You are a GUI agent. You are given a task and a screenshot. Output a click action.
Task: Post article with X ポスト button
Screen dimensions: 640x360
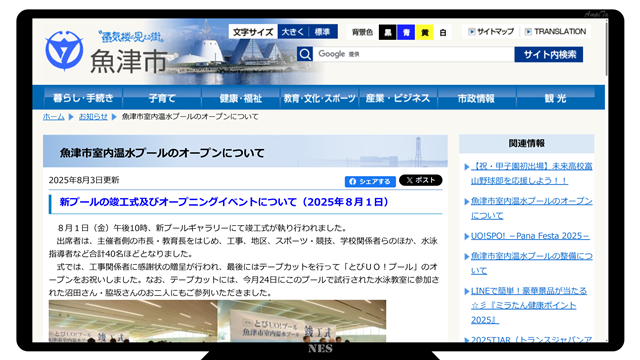tap(420, 180)
